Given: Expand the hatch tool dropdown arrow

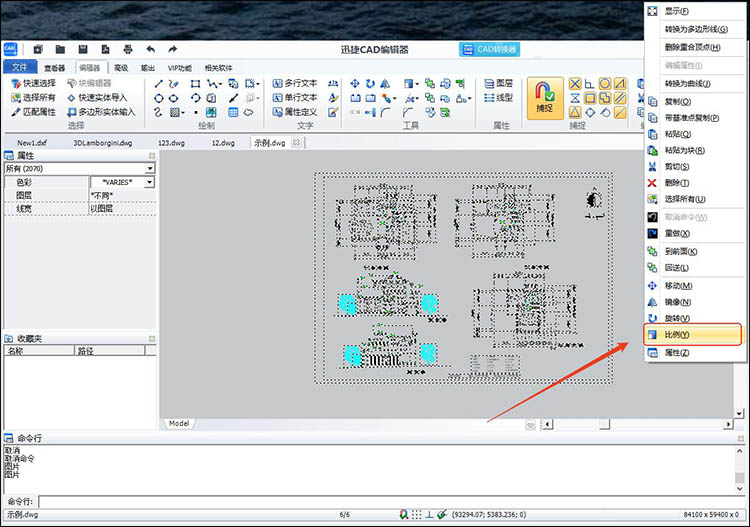Looking at the screenshot, I should 183,113.
